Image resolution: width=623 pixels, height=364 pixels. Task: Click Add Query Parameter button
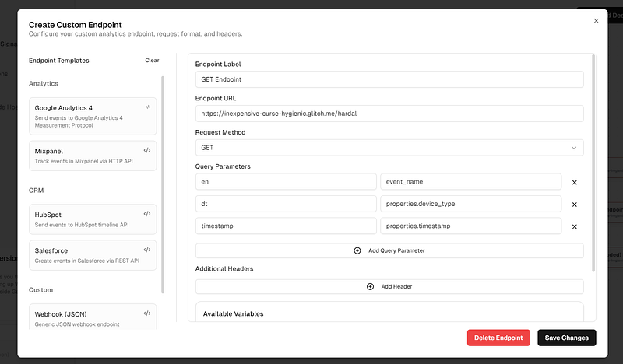point(389,251)
